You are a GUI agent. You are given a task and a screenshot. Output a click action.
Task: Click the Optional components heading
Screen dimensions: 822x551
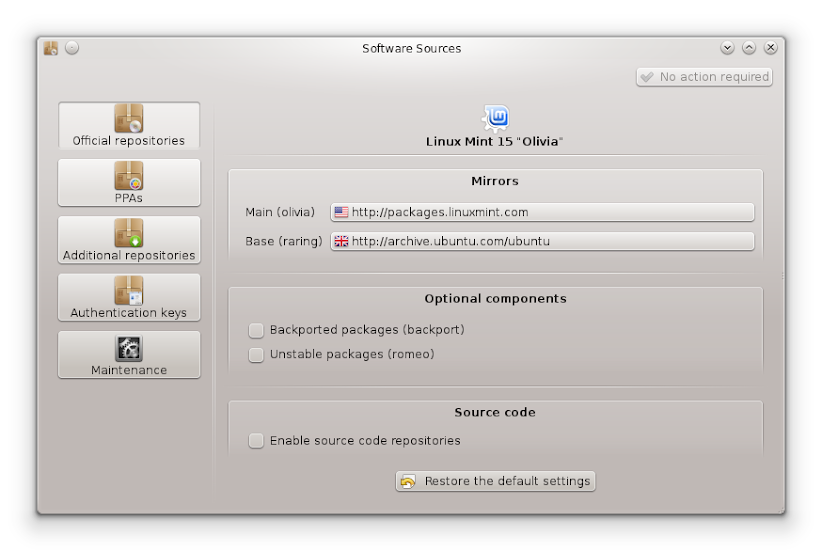point(495,299)
